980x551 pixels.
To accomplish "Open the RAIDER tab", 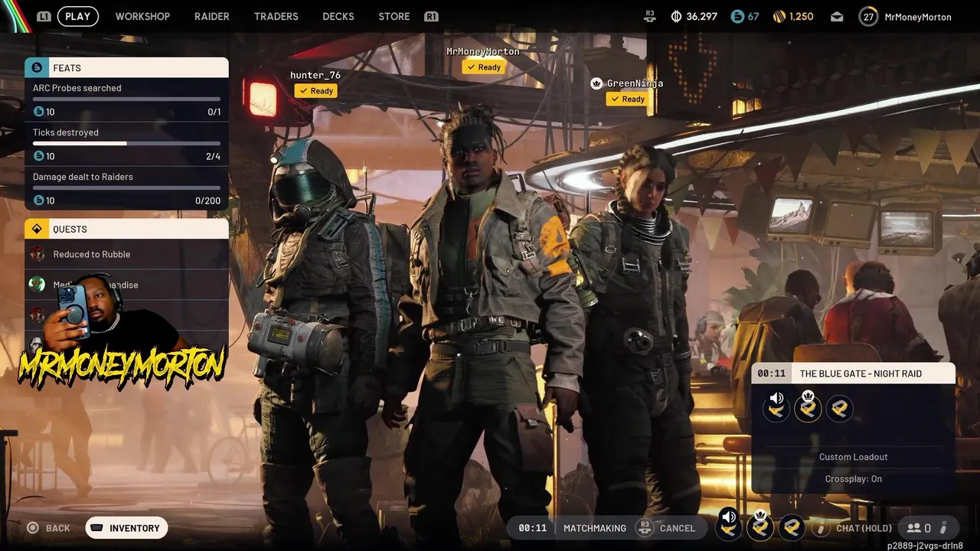I will (x=212, y=16).
